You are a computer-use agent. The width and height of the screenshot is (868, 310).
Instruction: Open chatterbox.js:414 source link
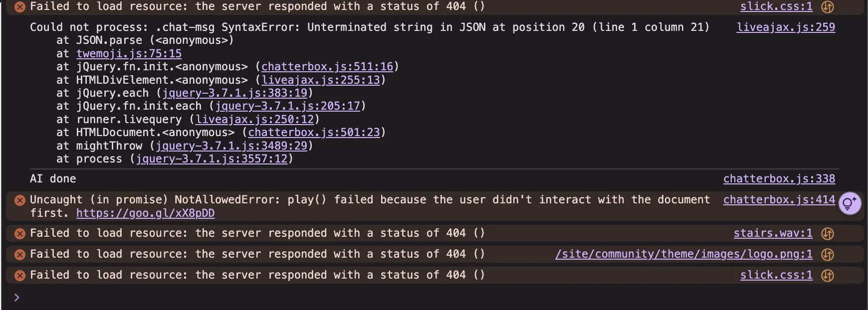pos(779,199)
